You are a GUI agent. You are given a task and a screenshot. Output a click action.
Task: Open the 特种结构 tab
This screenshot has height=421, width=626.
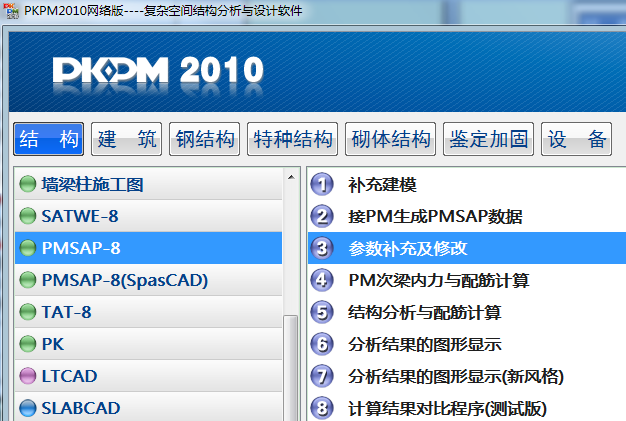point(293,139)
